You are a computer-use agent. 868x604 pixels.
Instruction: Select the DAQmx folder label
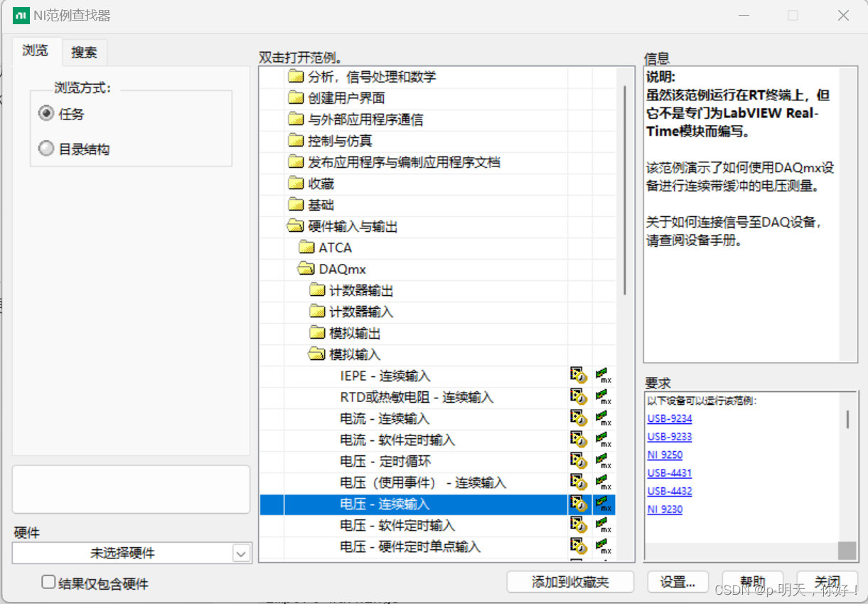click(342, 269)
